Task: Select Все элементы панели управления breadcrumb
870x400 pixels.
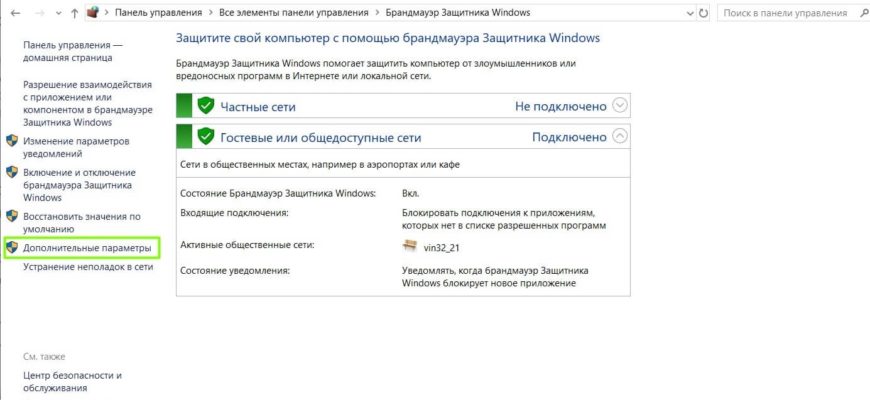Action: pos(293,12)
